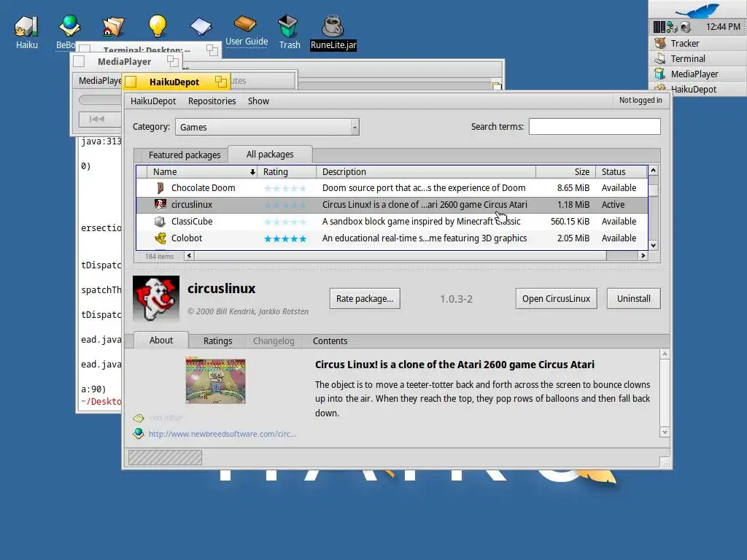Click the Colobot package icon
This screenshot has width=747, height=560.
[x=160, y=238]
